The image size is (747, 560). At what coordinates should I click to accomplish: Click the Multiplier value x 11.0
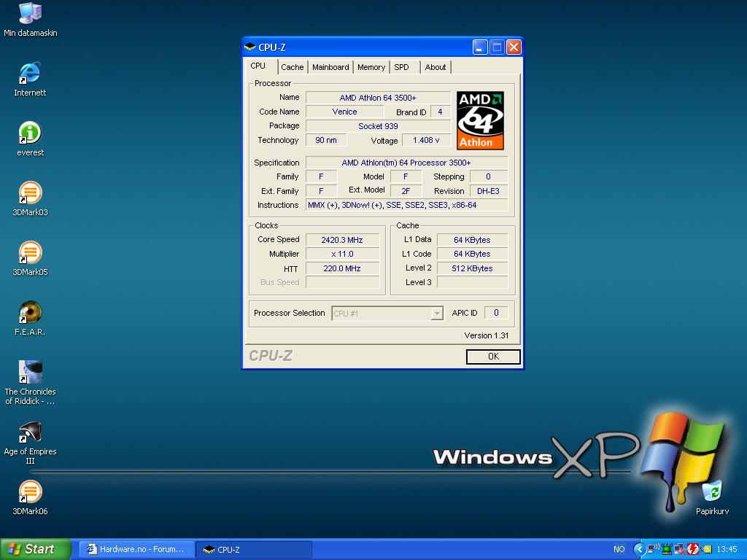click(342, 254)
